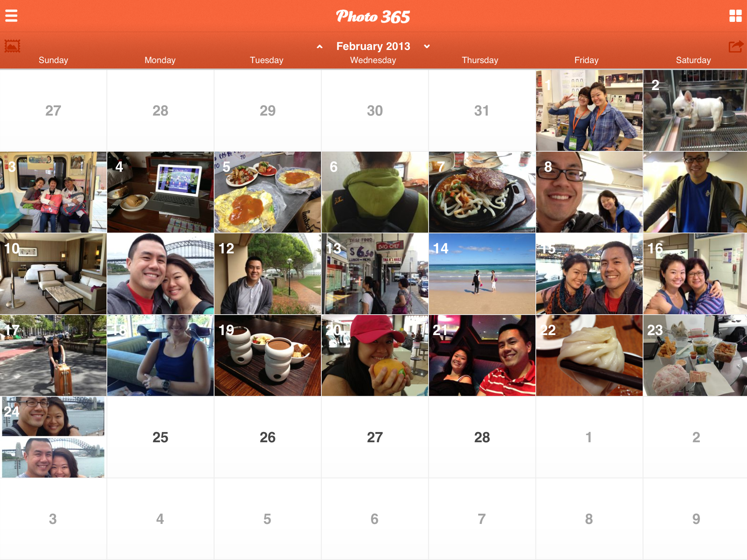Open the hamburger menu
Viewport: 747px width, 560px height.
(11, 16)
